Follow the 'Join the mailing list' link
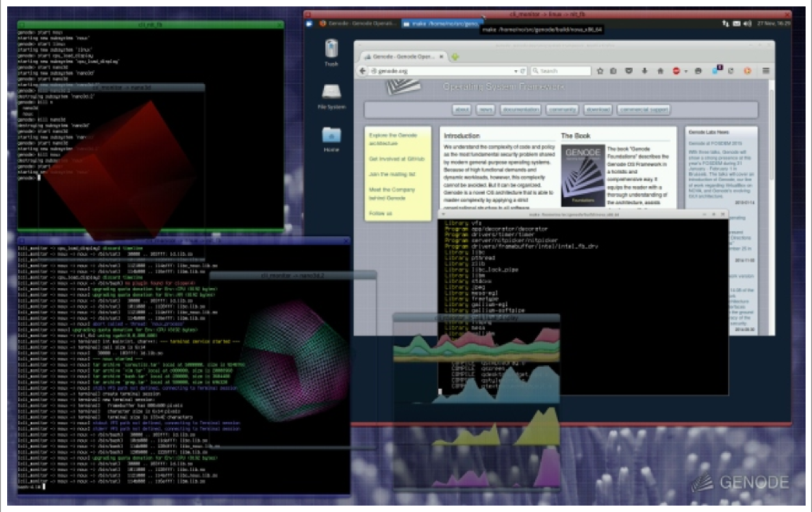This screenshot has width=812, height=512. (x=392, y=174)
